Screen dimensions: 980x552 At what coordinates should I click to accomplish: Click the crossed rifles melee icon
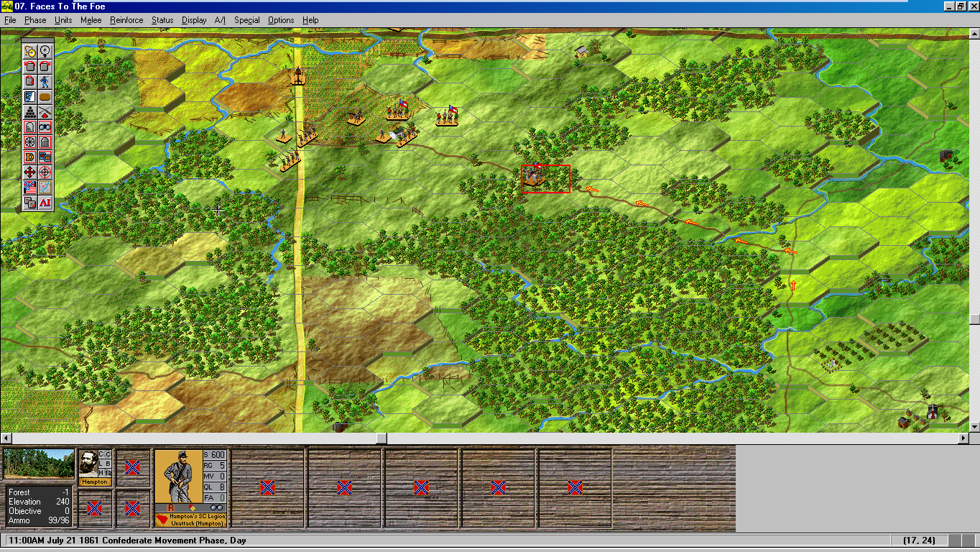point(45,111)
